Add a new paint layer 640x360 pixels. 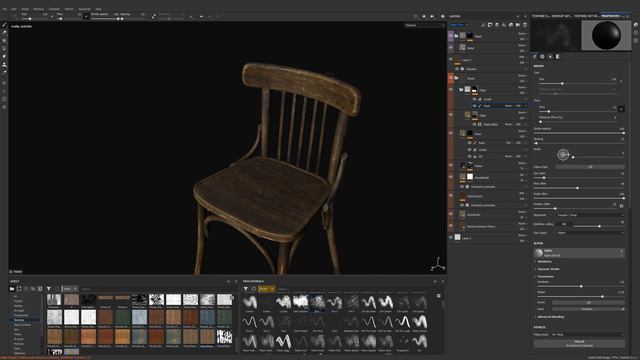(x=497, y=25)
